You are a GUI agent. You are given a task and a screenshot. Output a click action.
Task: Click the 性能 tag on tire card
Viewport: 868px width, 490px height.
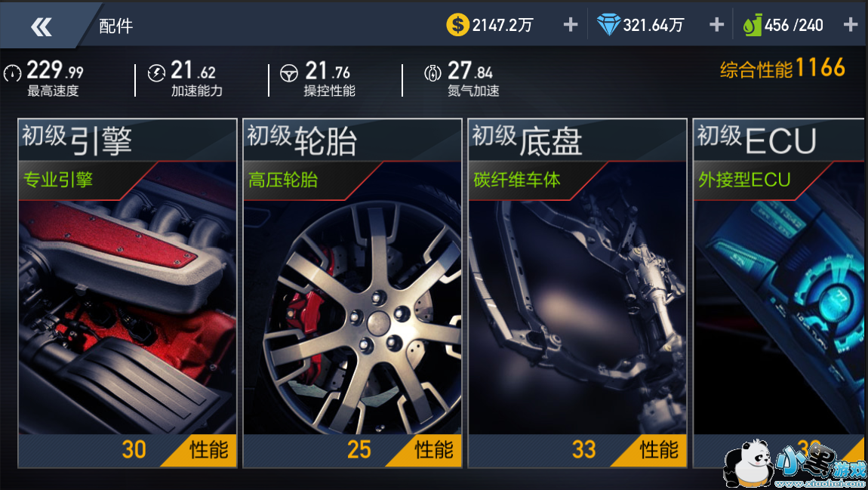coord(433,449)
